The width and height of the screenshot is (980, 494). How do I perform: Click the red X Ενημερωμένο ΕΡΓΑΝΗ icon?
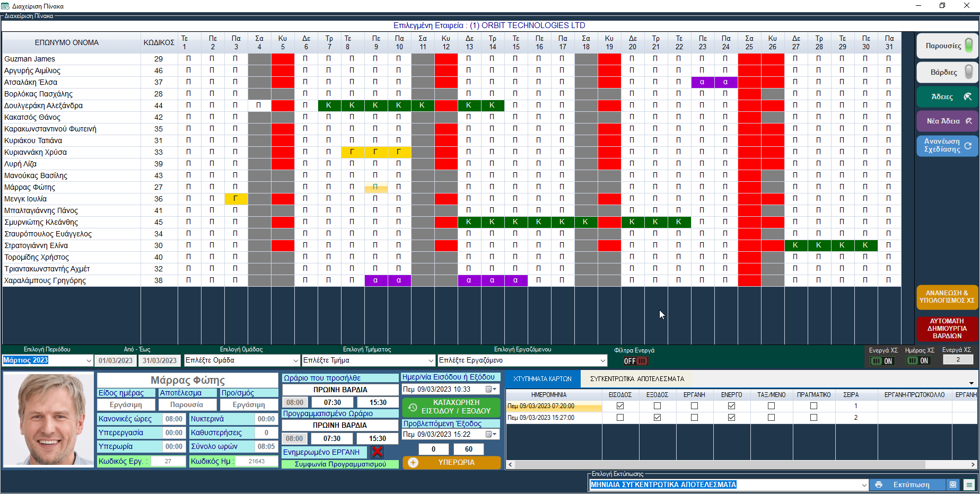click(377, 452)
